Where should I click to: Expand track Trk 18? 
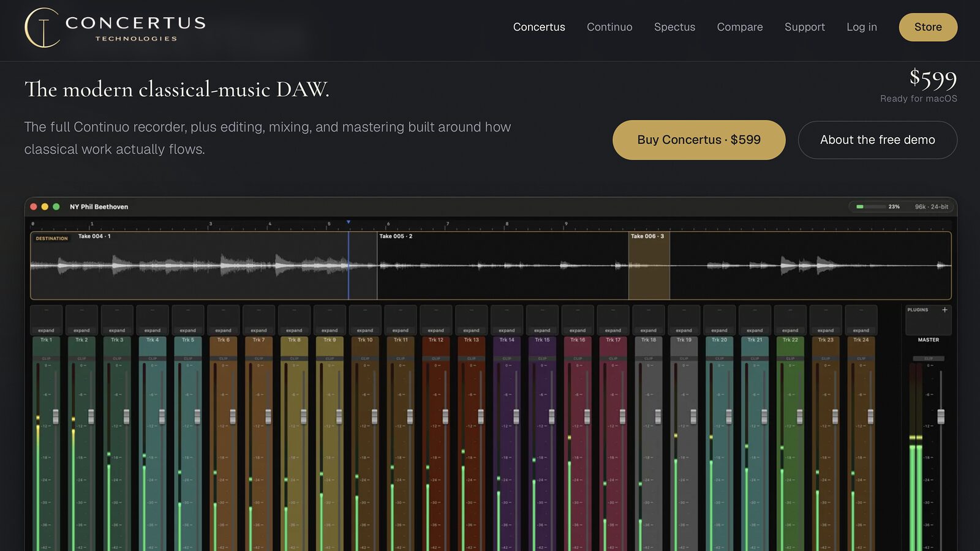pos(649,331)
